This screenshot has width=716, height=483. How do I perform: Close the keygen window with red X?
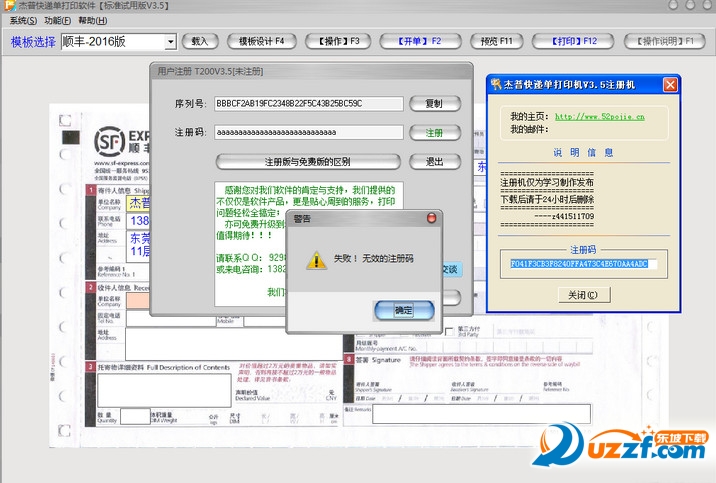click(x=670, y=85)
